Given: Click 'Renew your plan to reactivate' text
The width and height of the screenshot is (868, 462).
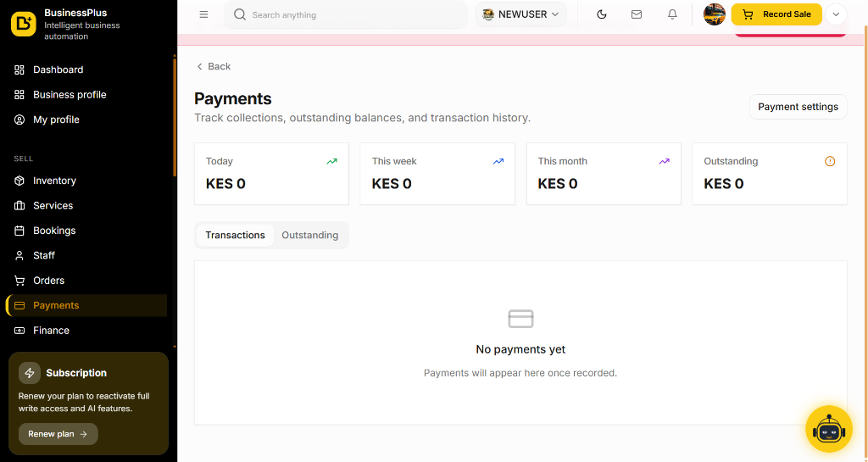Looking at the screenshot, I should tap(84, 403).
